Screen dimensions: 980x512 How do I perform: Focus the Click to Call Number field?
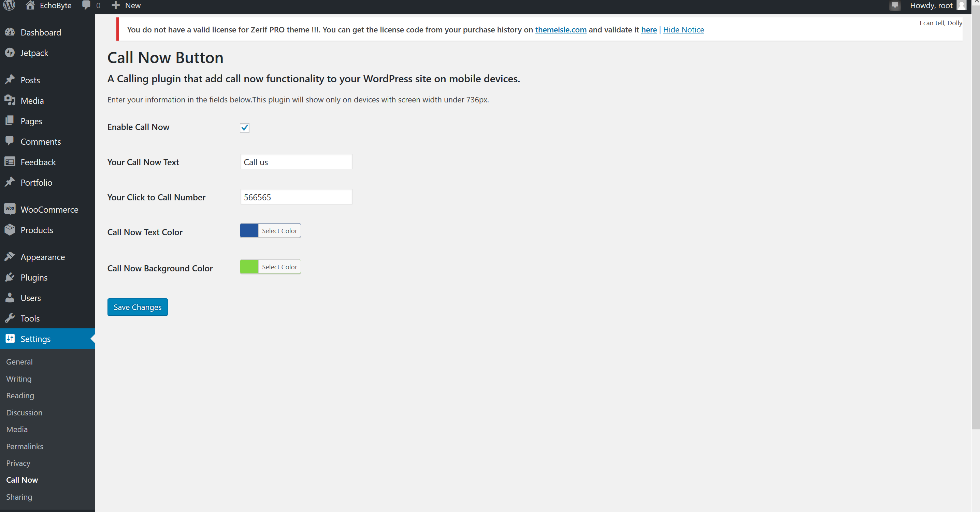point(296,197)
